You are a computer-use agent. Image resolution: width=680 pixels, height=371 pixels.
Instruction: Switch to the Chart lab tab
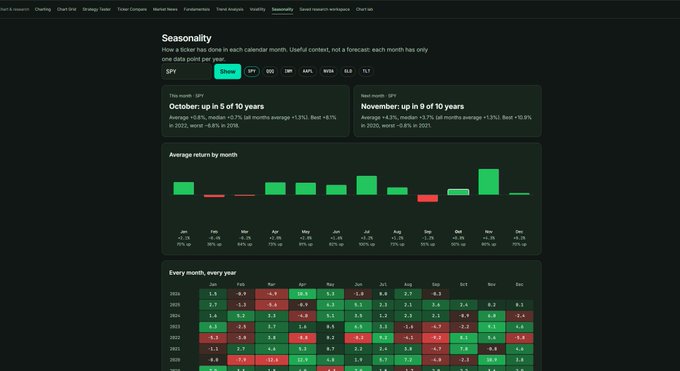pos(364,9)
